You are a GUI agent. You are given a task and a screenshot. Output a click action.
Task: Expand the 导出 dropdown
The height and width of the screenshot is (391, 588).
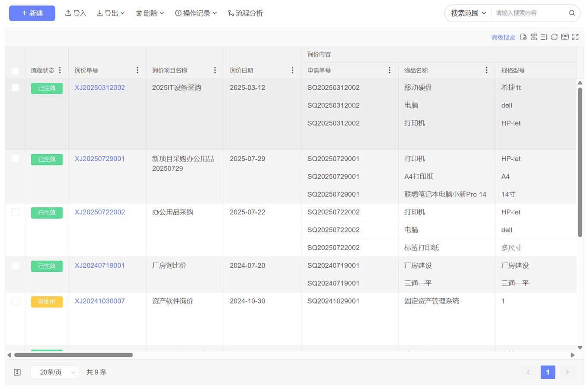pyautogui.click(x=111, y=13)
